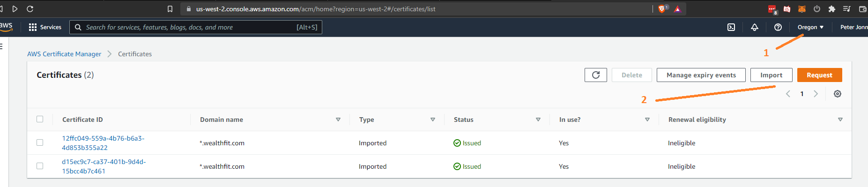Open the LastPass extension with badge 8
This screenshot has width=868, height=187.
(772, 9)
